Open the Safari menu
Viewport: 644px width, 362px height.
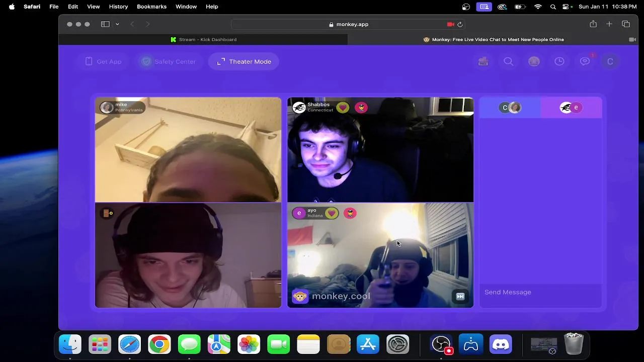[x=32, y=7]
